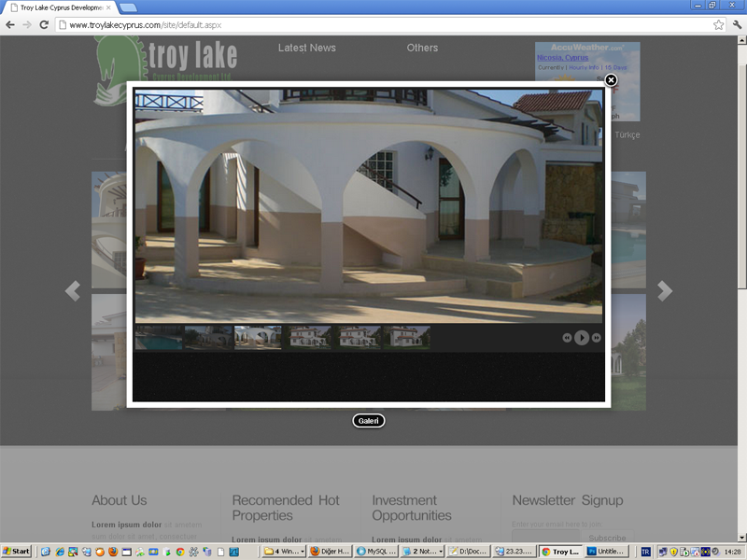The width and height of the screenshot is (747, 560).
Task: Switch to the 'Troy L...' Chrome taskbar button
Action: tap(560, 552)
